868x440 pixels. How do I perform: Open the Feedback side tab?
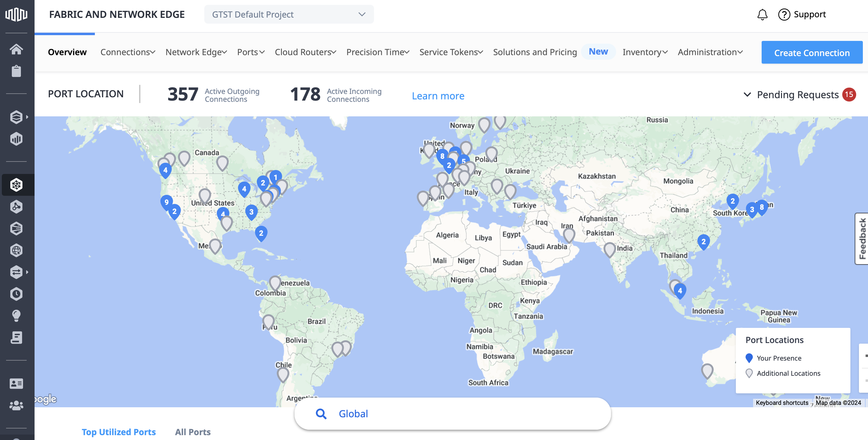tap(862, 238)
